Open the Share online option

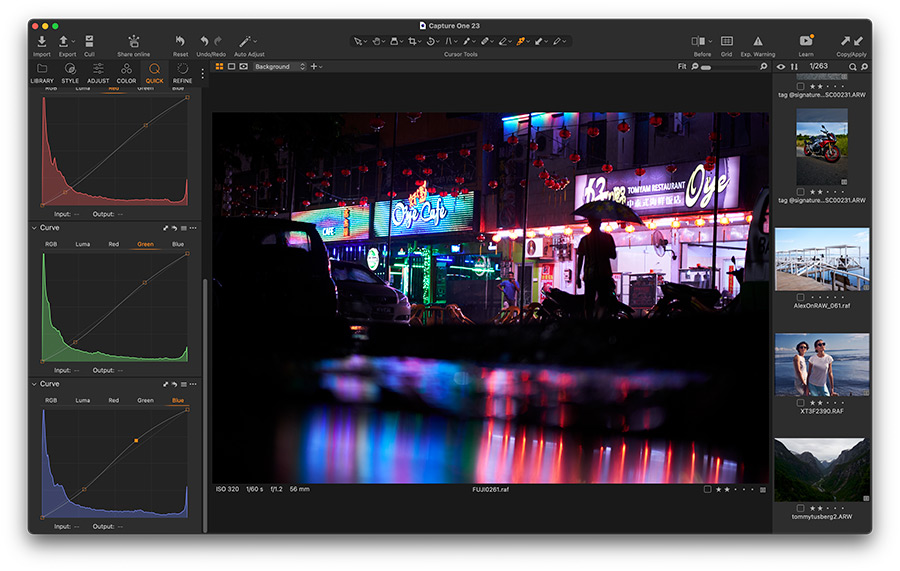click(x=133, y=41)
